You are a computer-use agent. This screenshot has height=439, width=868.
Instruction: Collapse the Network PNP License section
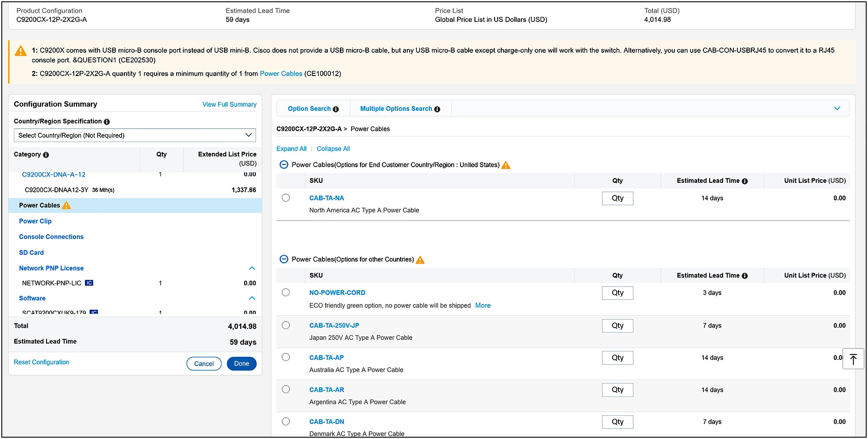(252, 268)
